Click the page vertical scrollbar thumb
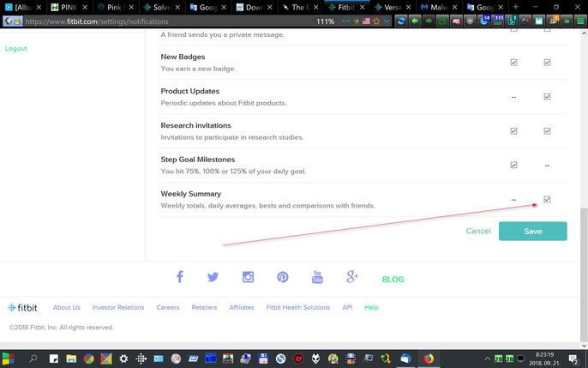588x368 pixels. (x=585, y=273)
